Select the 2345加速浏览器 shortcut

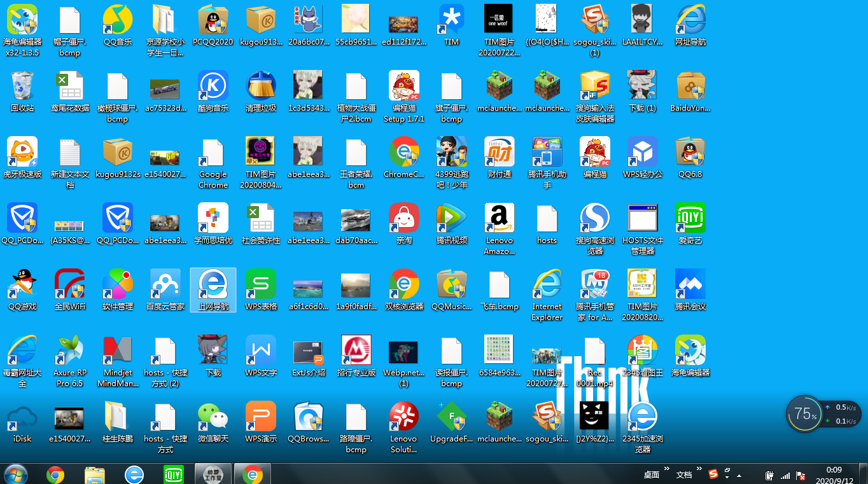click(x=643, y=427)
